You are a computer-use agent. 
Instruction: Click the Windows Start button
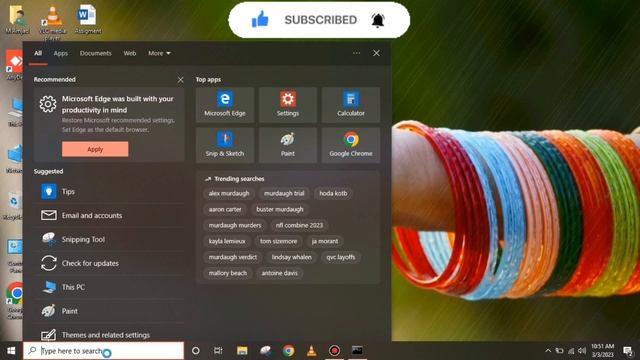pos(11,351)
